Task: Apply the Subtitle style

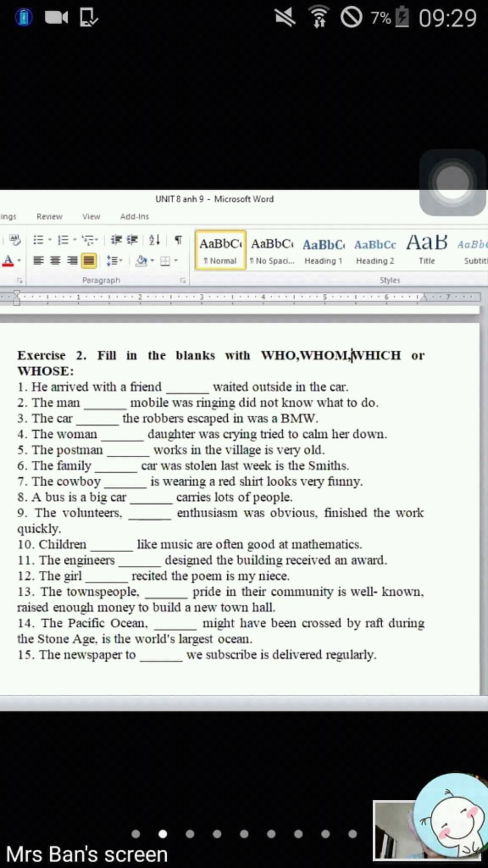Action: tap(472, 250)
